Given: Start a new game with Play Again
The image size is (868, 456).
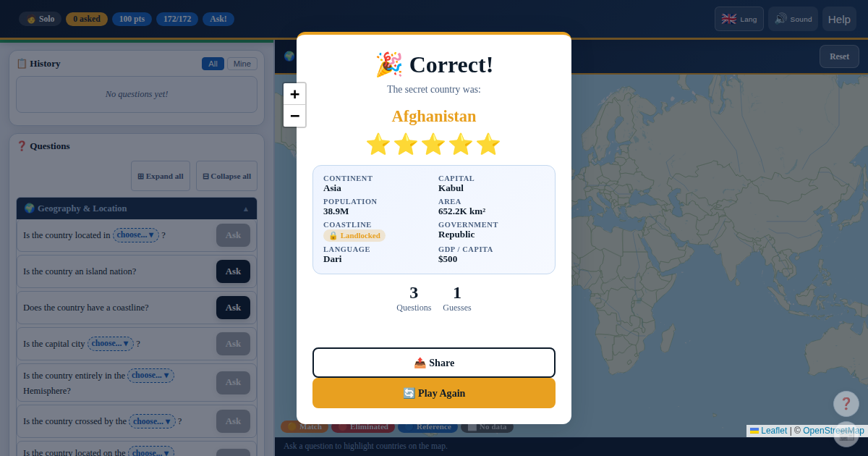Looking at the screenshot, I should 434,393.
